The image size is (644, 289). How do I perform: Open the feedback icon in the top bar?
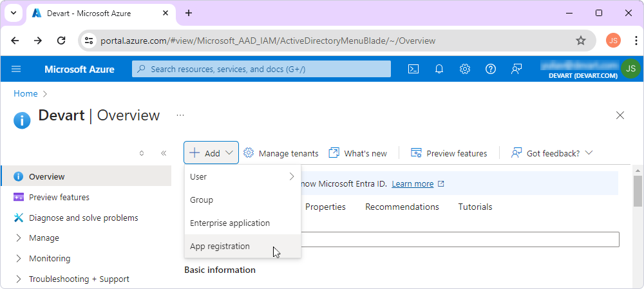[x=516, y=69]
